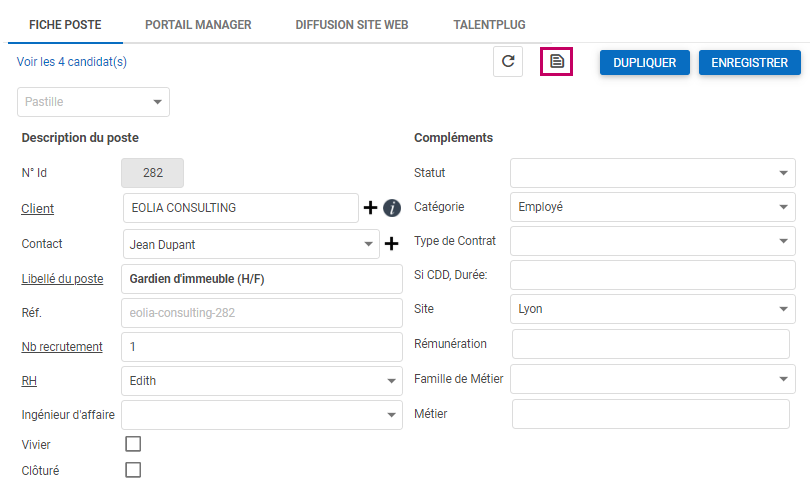This screenshot has width=810, height=484.
Task: Open the Talentplug tab
Action: (x=489, y=24)
